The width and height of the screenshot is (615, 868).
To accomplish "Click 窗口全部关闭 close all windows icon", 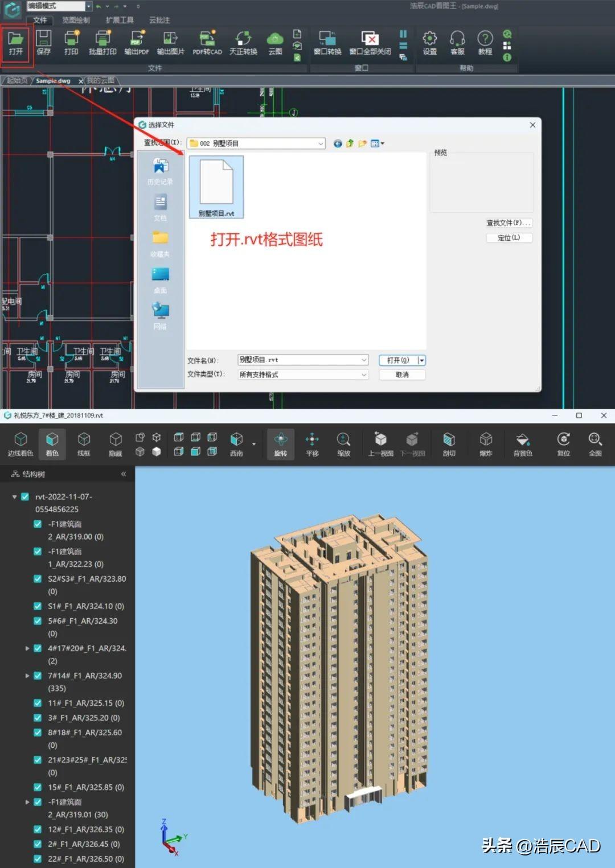I will 370,43.
